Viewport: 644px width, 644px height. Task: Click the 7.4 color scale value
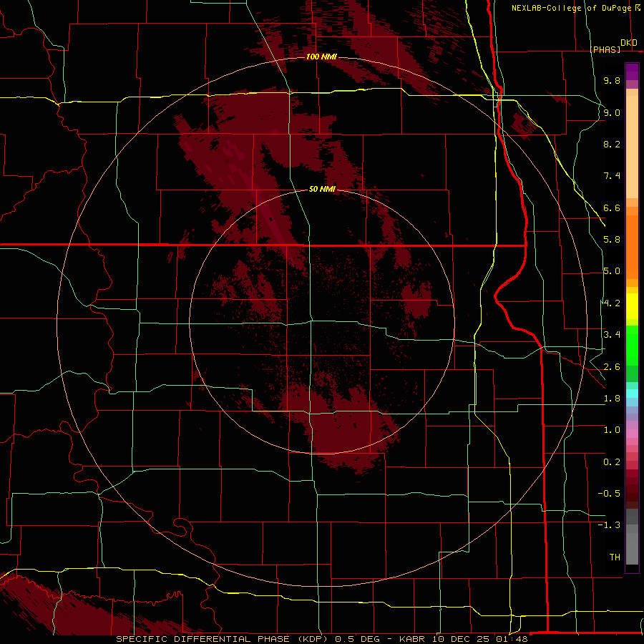pyautogui.click(x=612, y=176)
